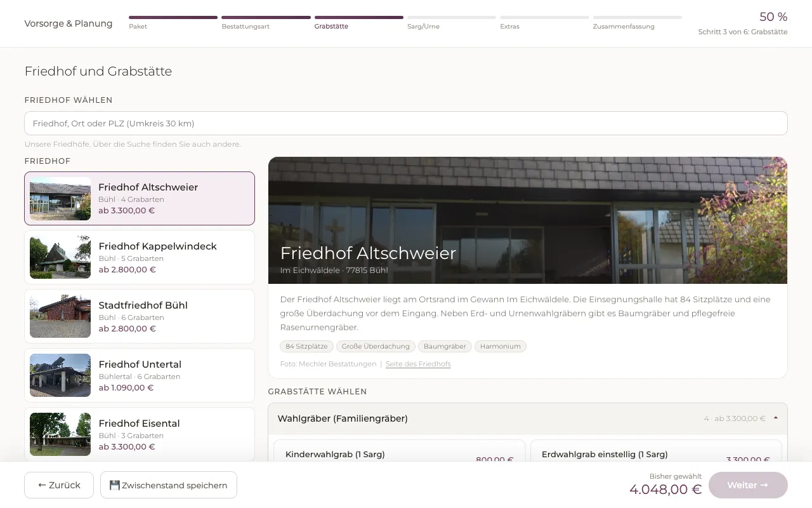This screenshot has width=812, height=508.
Task: Click the "Im Eichwäldele · 77815 Bühl" address
Action: tap(334, 271)
